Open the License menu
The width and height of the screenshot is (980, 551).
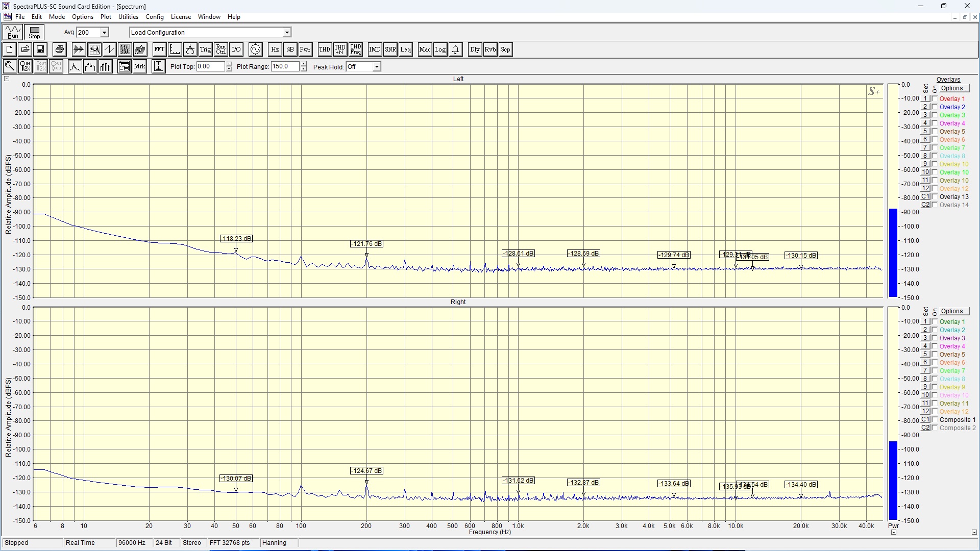181,17
